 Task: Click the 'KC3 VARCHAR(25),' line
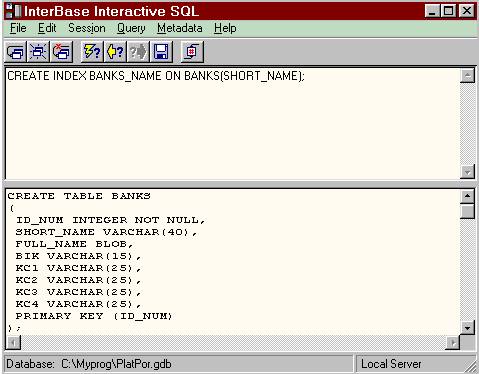click(78, 292)
